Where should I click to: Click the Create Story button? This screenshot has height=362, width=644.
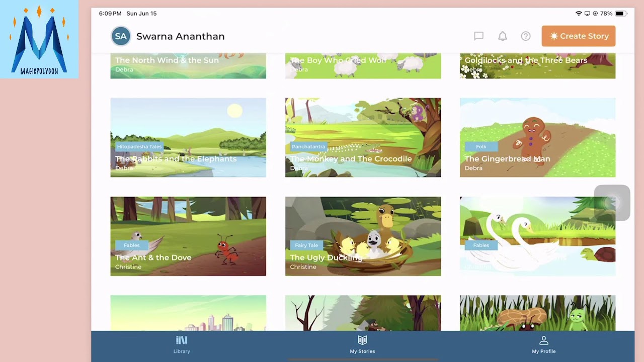(x=579, y=36)
